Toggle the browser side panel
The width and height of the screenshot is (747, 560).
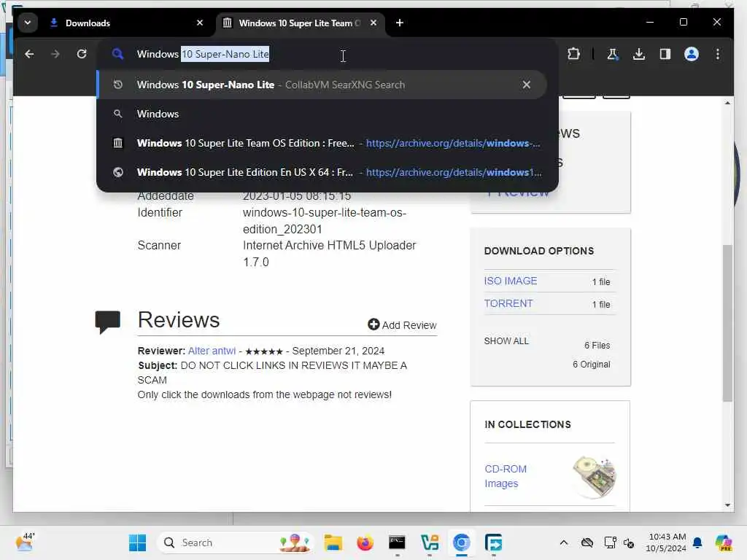coord(665,54)
